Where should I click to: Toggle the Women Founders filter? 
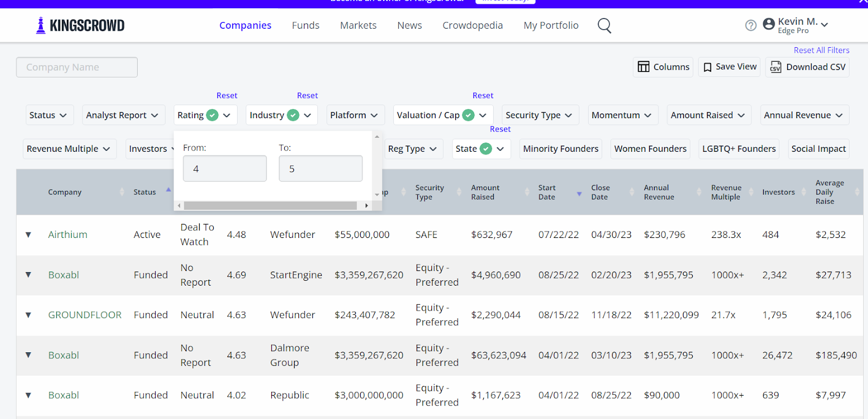650,149
